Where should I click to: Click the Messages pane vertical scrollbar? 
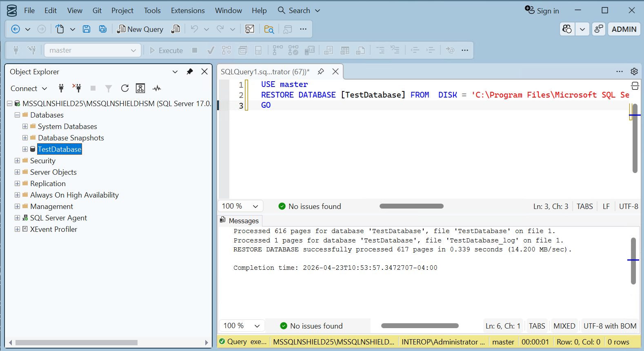click(x=633, y=261)
